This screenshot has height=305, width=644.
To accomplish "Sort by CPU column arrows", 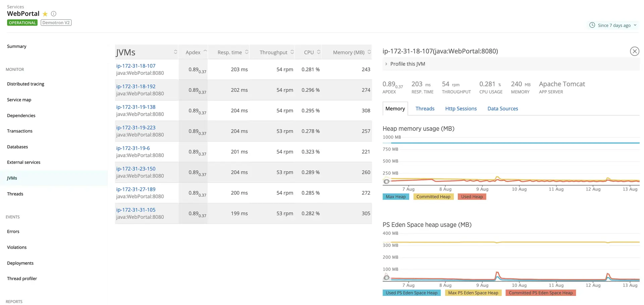I will (319, 52).
